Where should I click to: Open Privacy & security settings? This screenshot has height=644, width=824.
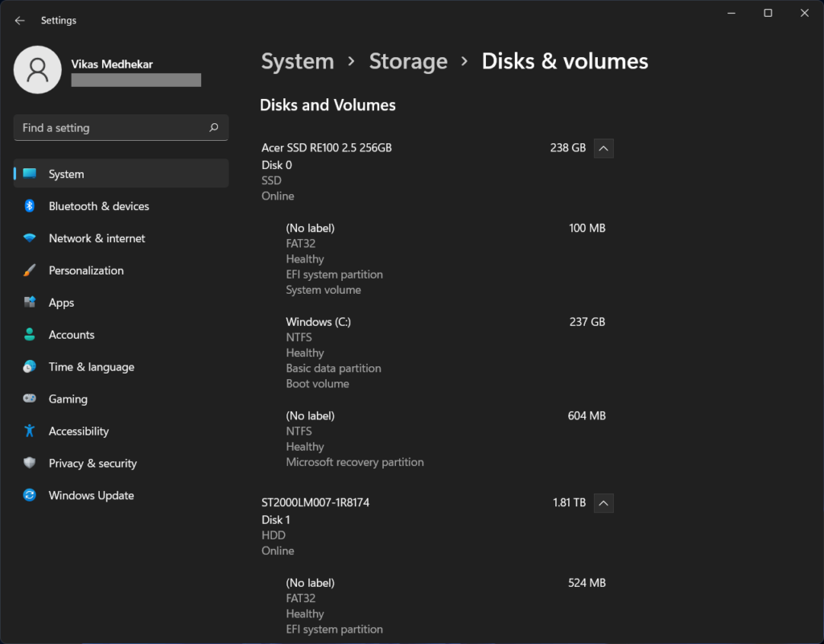coord(121,463)
